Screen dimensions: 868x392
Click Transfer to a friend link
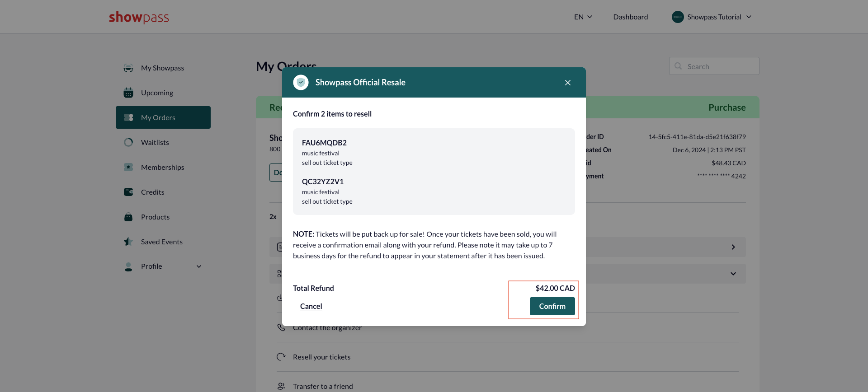(323, 386)
